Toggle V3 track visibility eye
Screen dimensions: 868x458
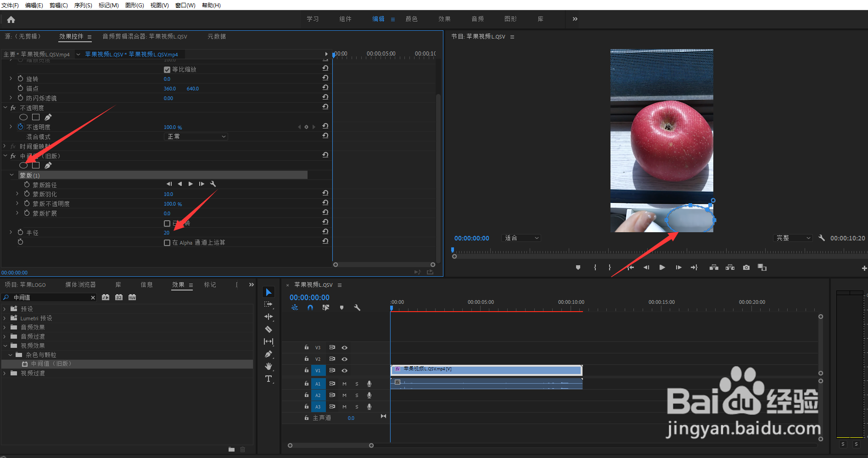[344, 347]
